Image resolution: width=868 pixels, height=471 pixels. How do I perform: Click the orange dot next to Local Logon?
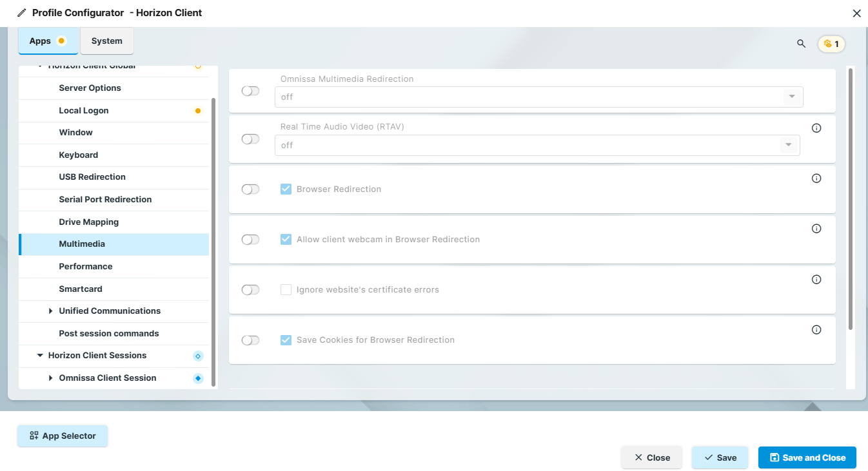197,110
